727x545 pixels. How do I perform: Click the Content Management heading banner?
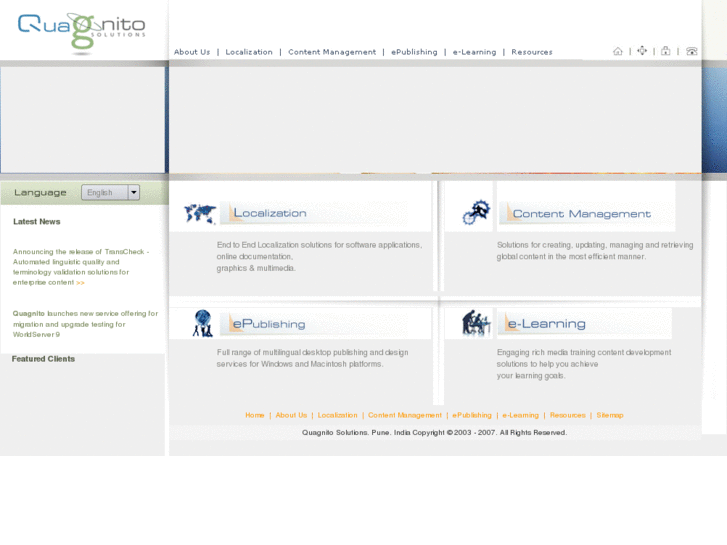tap(587, 213)
